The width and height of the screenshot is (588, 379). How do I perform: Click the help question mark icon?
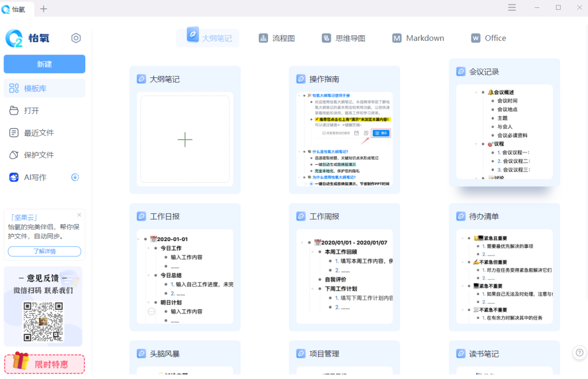click(x=579, y=353)
